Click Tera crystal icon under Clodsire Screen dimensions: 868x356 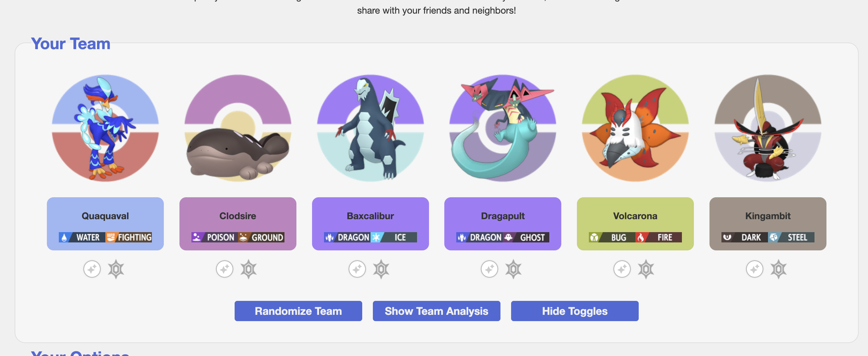pyautogui.click(x=249, y=269)
